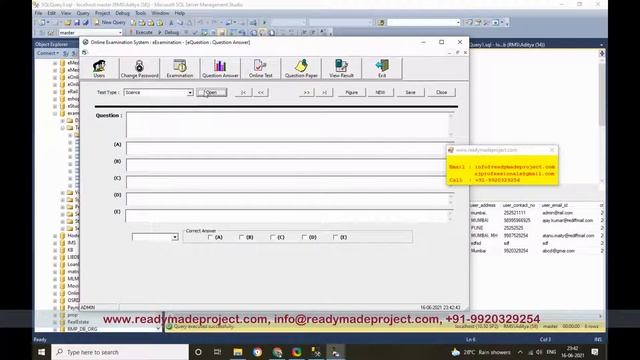This screenshot has height=360, width=640.
Task: Open the SSMS File menu
Action: [x=38, y=13]
